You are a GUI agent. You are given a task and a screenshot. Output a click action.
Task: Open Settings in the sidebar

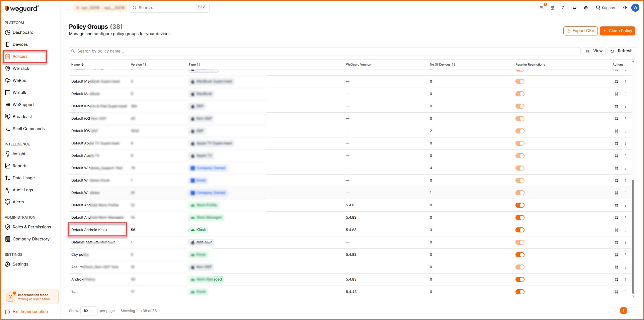(x=20, y=264)
